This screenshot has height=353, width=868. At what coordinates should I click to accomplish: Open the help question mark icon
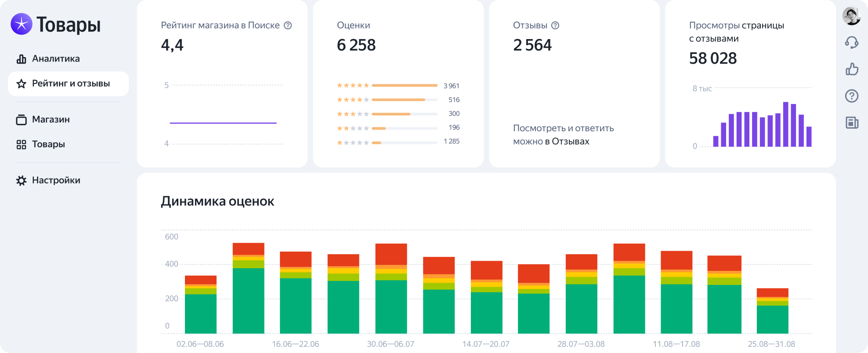852,96
